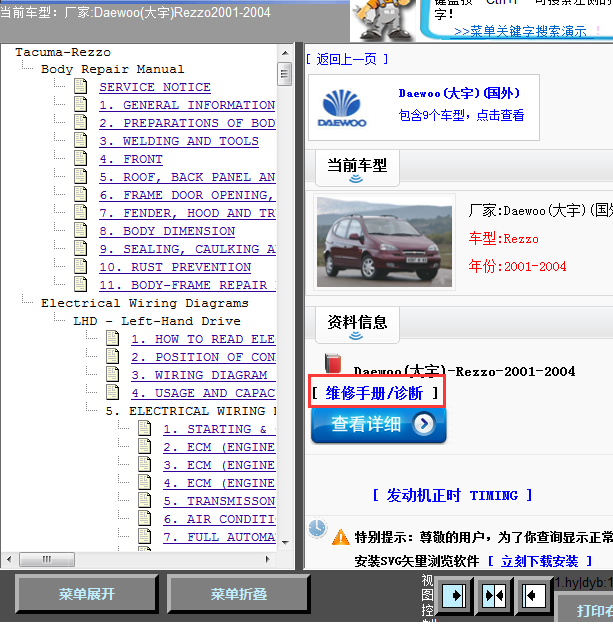The height and width of the screenshot is (627, 613).
Task: Select Body Repair Manual tree node
Action: [x=112, y=69]
